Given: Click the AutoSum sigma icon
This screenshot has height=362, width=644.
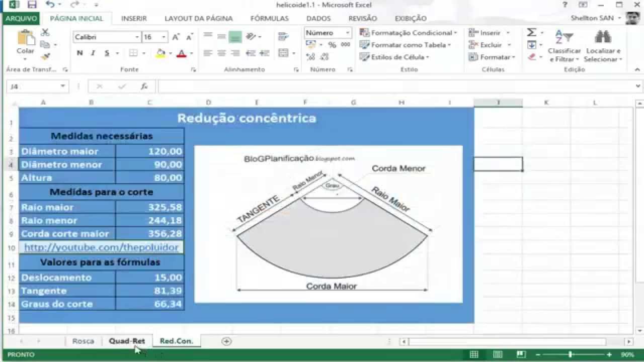Looking at the screenshot, I should [531, 33].
